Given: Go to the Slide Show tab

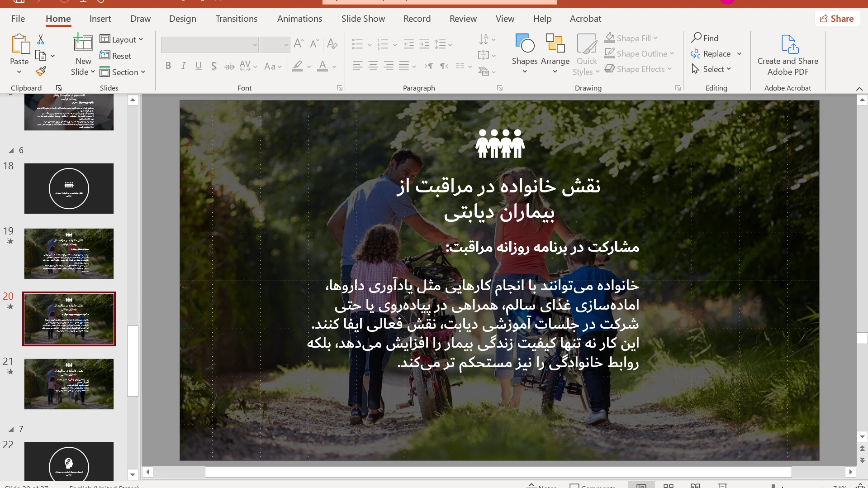Looking at the screenshot, I should click(363, 19).
